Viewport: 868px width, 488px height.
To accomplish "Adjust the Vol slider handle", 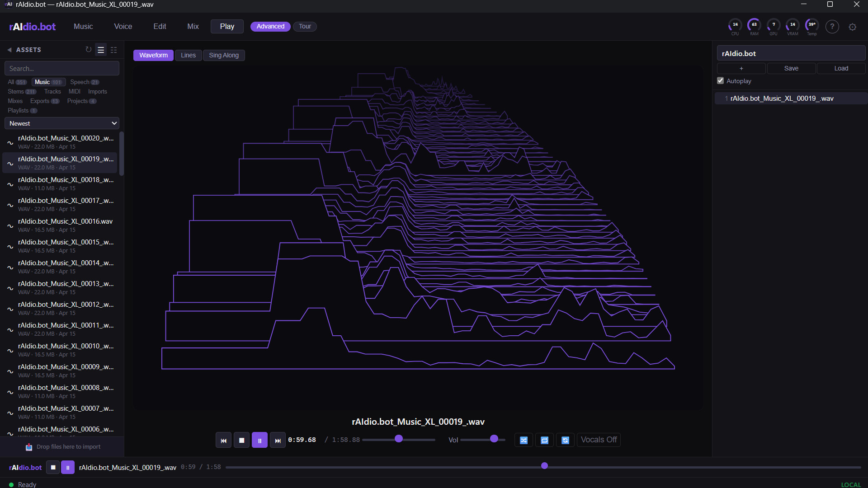I will (x=494, y=439).
